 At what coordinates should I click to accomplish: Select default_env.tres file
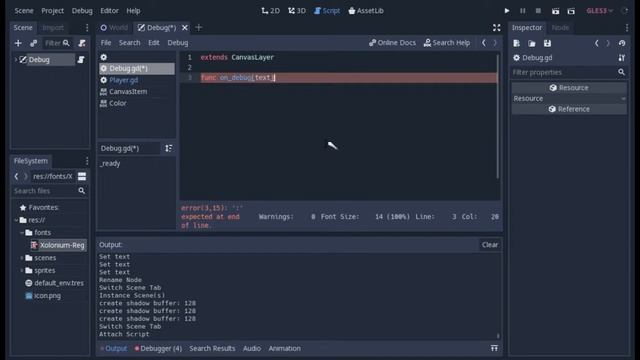click(54, 283)
